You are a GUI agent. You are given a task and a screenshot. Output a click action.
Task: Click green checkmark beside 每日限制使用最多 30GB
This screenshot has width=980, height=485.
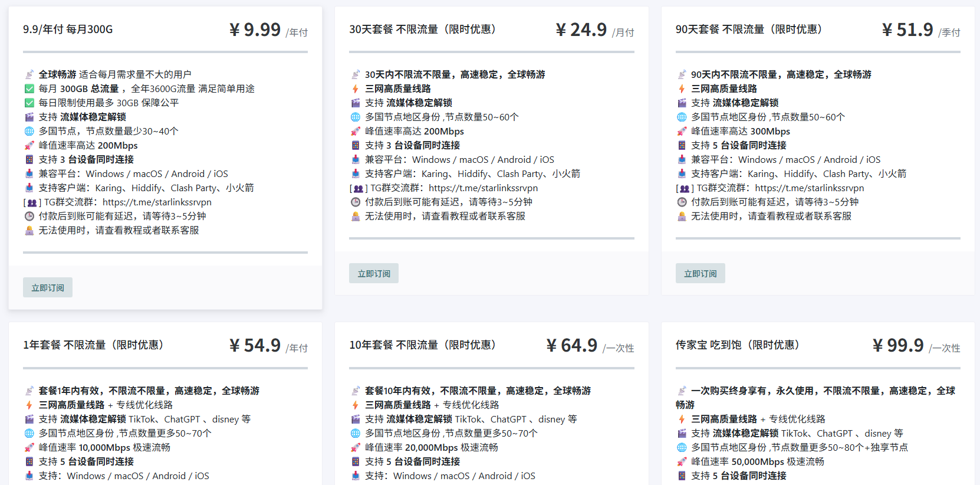29,103
